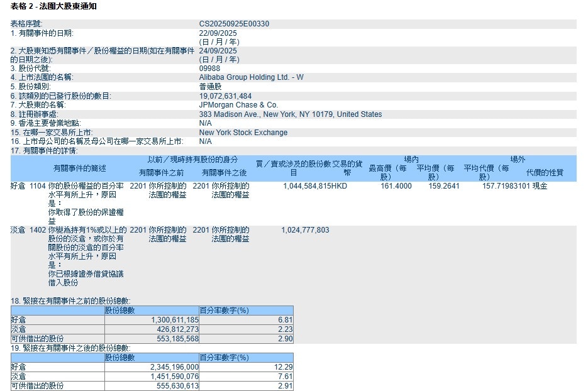Click the stock code 09988 cell
This screenshot has width=588, height=391.
point(209,68)
